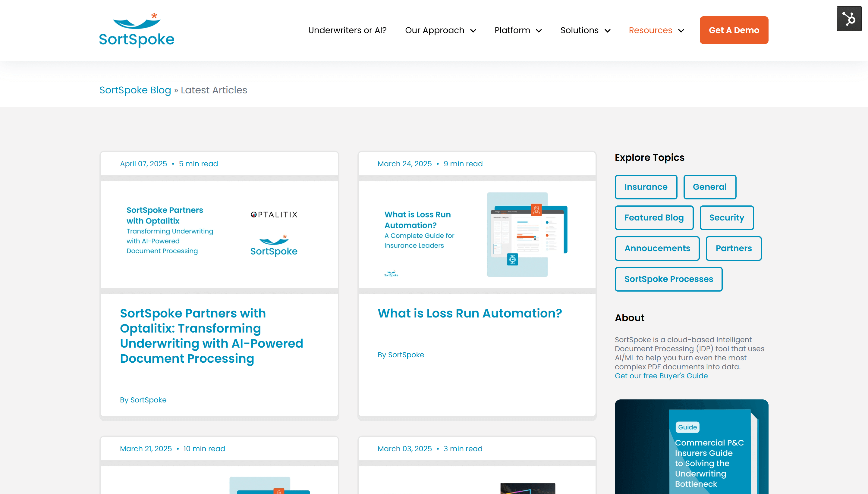Filter by the SortSpoke Processes topic
Screen dimensions: 868x494
(x=668, y=279)
